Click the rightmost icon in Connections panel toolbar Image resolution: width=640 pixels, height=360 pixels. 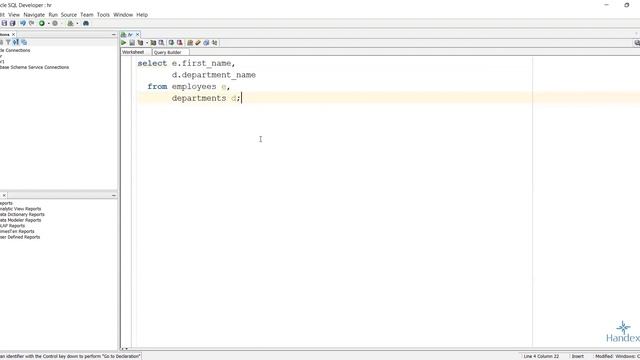pos(24,42)
